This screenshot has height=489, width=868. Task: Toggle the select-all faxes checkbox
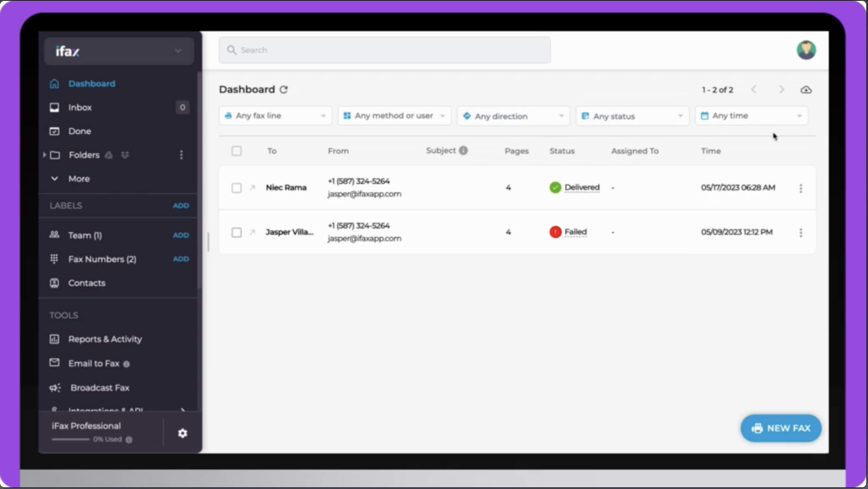(x=236, y=151)
